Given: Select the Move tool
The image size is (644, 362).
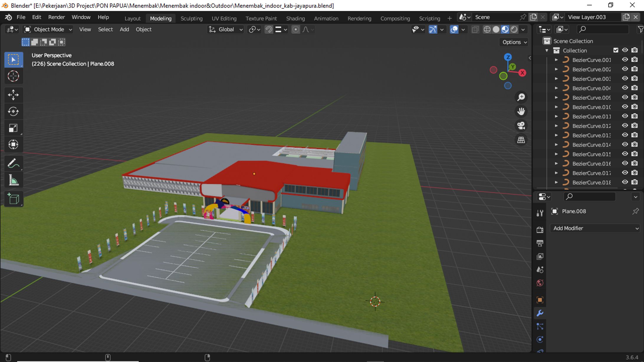Looking at the screenshot, I should tap(13, 95).
